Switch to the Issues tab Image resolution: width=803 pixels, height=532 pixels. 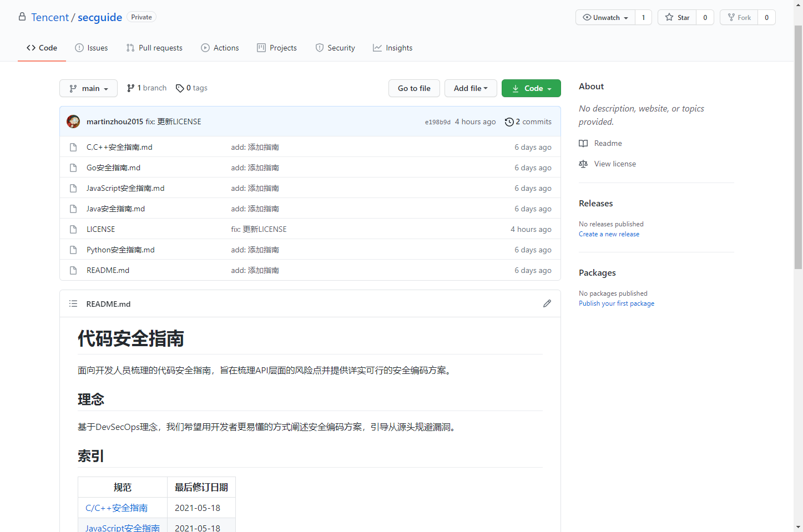point(92,48)
